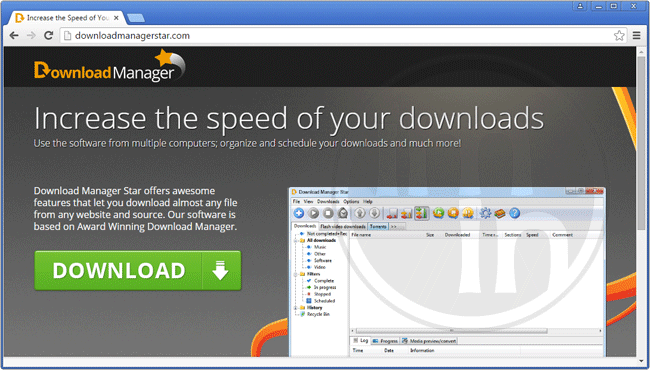
Task: Expand the History tree node
Action: pyautogui.click(x=296, y=308)
